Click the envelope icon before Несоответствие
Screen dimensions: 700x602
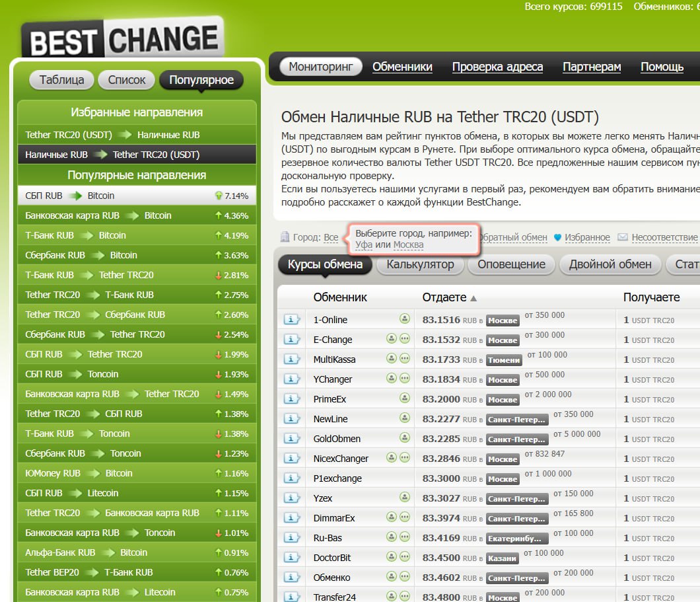(622, 237)
